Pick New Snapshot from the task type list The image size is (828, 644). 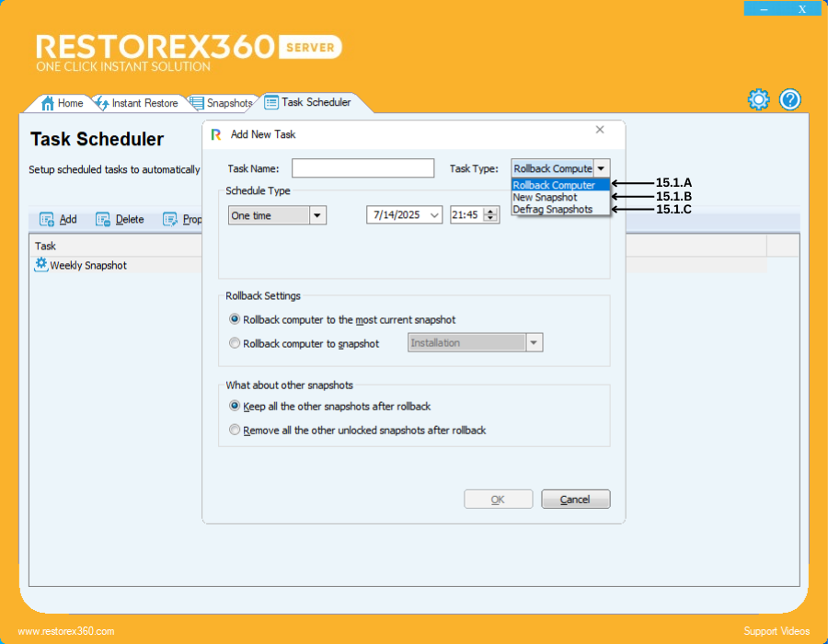click(x=560, y=197)
